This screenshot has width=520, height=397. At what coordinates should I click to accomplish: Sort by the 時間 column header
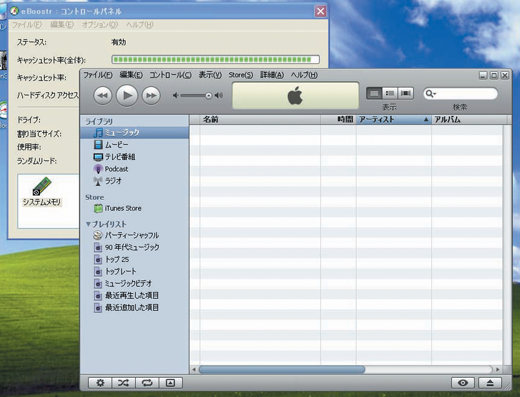tap(338, 119)
